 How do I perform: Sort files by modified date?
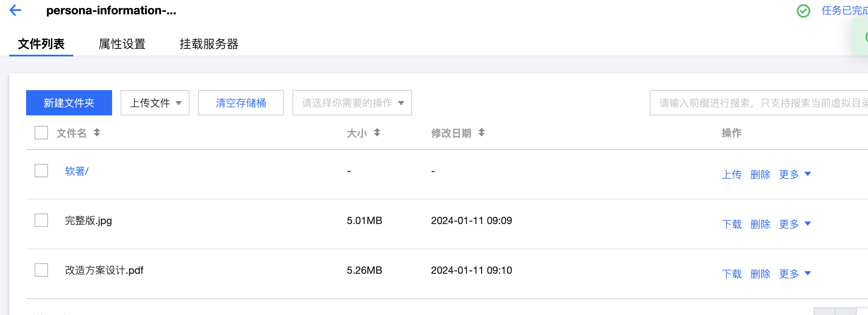click(482, 133)
